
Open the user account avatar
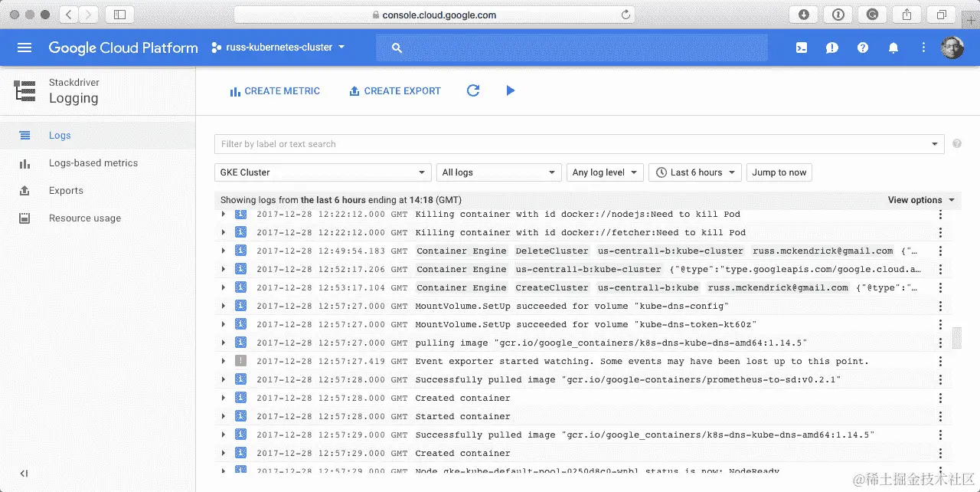[952, 48]
